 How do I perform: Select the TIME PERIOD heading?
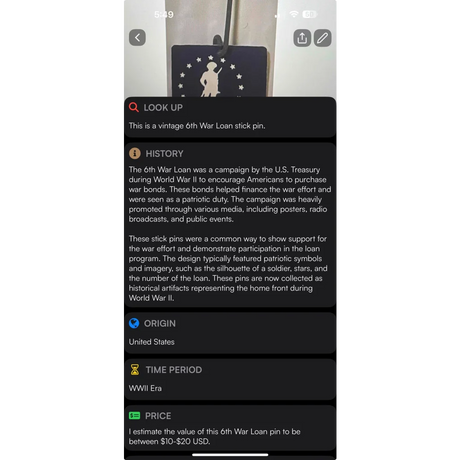174,370
